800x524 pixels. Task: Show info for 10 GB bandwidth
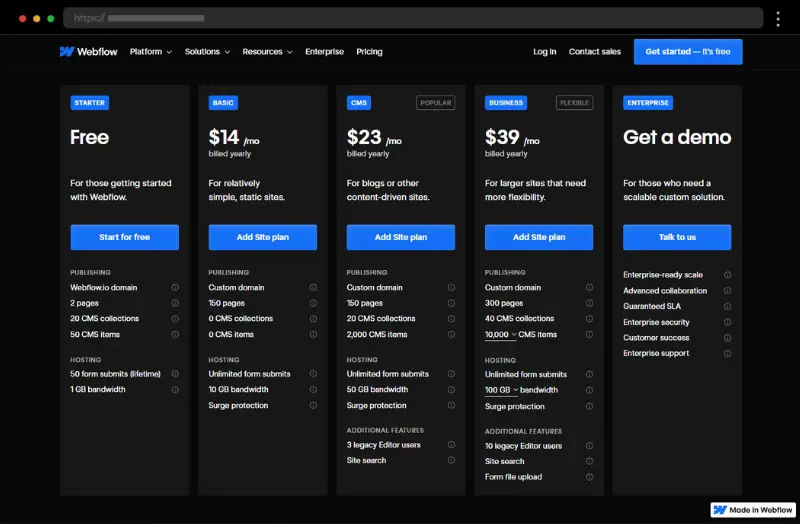click(x=313, y=390)
